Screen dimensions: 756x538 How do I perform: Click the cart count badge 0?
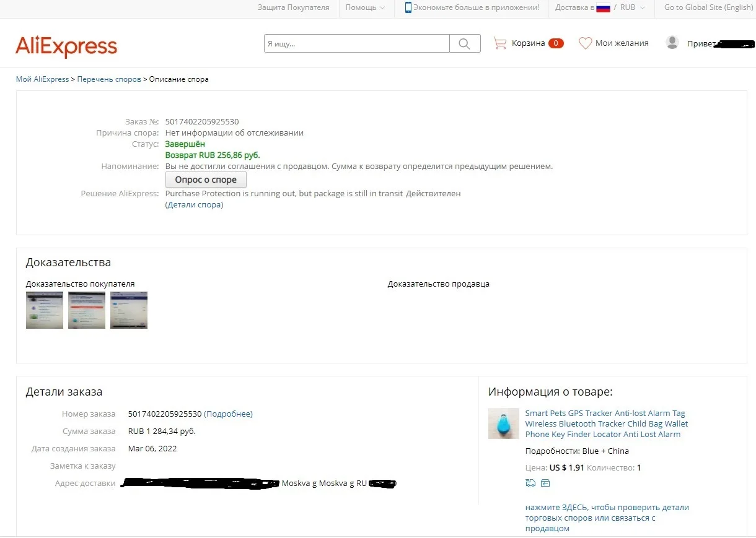pyautogui.click(x=556, y=43)
